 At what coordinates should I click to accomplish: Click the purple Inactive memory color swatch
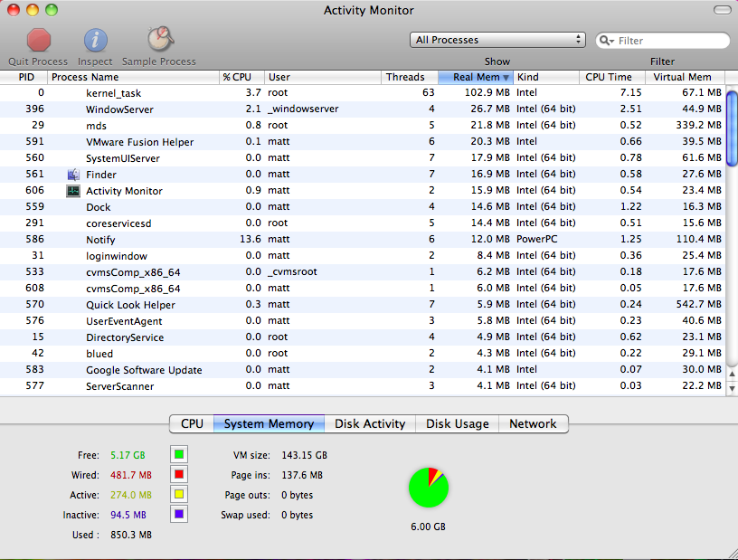point(179,514)
